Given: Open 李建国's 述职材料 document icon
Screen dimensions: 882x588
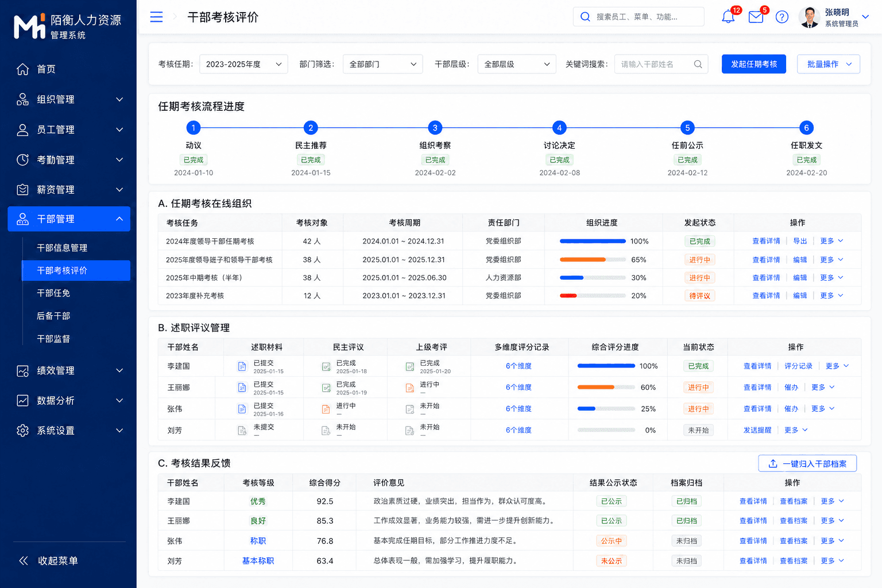Looking at the screenshot, I should pyautogui.click(x=242, y=366).
